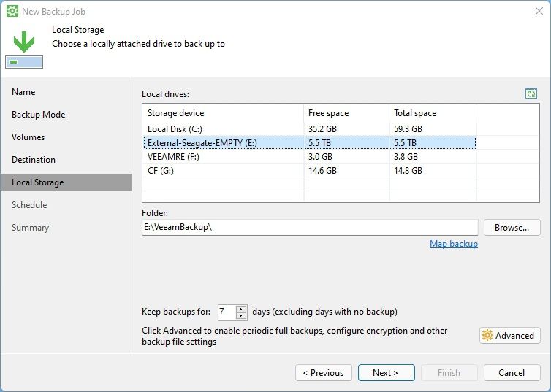Click the Storage device column header
This screenshot has height=392, width=551.
click(x=223, y=113)
